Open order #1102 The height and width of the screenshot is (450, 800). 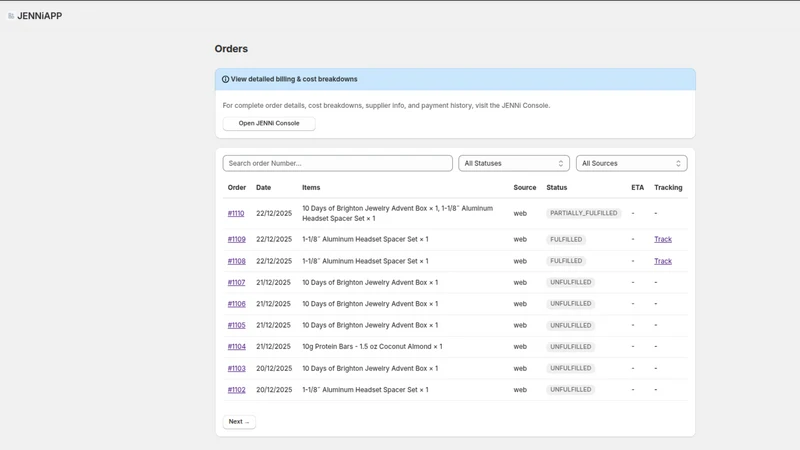236,390
